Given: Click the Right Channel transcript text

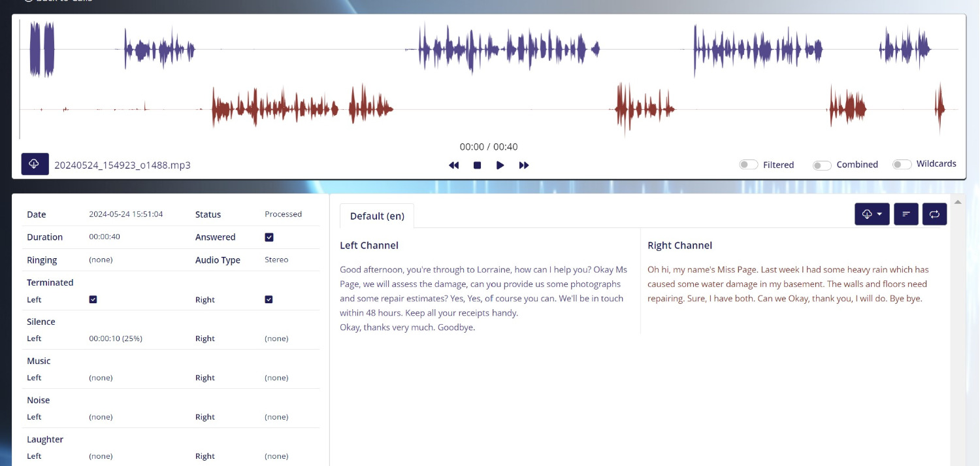Looking at the screenshot, I should [x=787, y=284].
